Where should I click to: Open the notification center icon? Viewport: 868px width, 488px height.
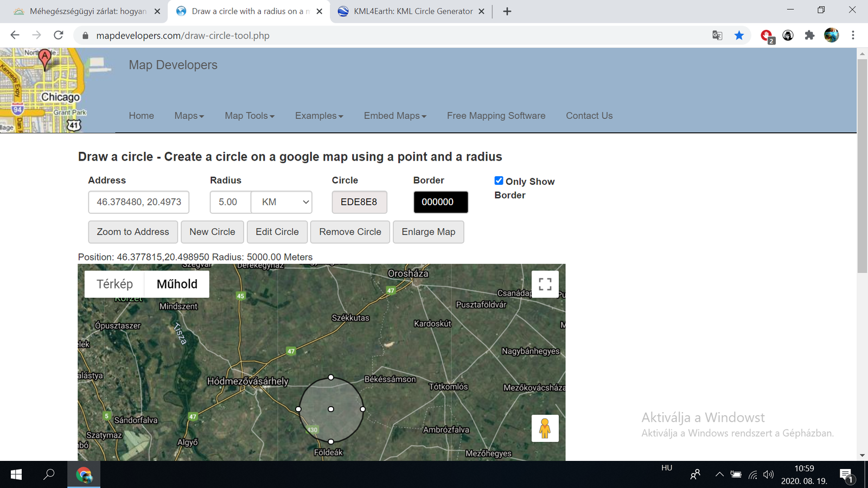pos(846,476)
